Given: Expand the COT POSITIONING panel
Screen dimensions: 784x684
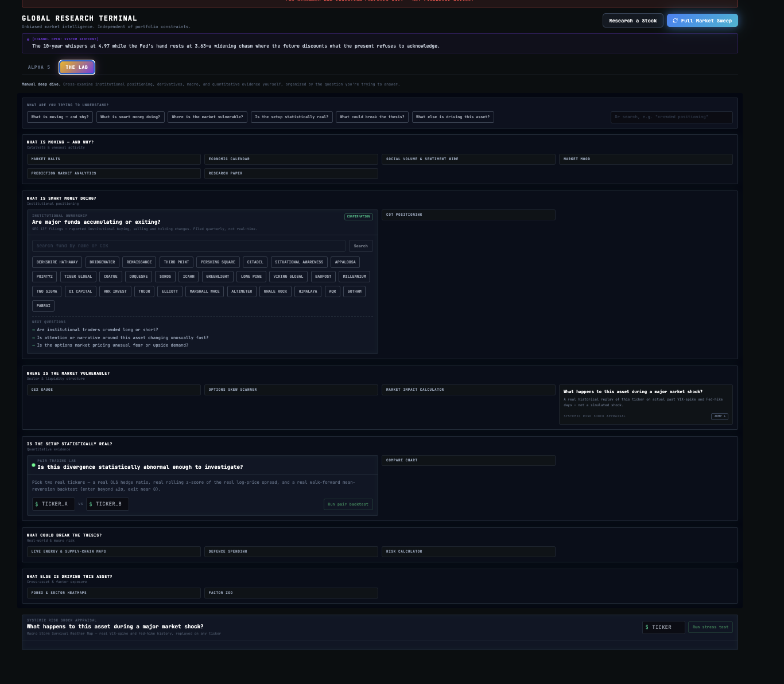Looking at the screenshot, I should point(468,215).
